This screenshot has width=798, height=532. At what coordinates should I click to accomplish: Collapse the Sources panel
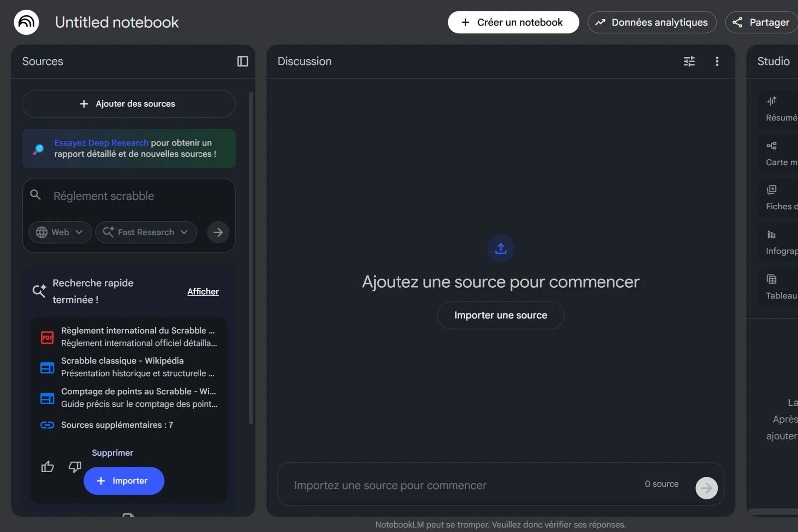point(242,61)
